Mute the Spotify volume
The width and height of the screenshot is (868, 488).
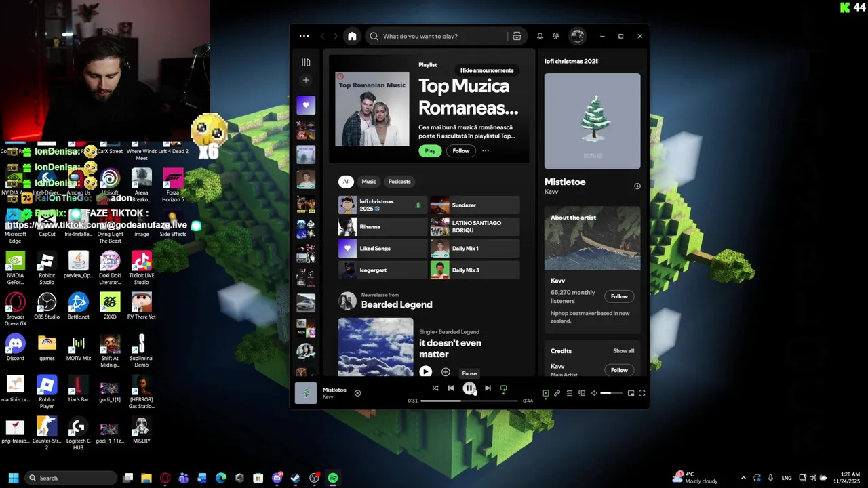(x=594, y=393)
